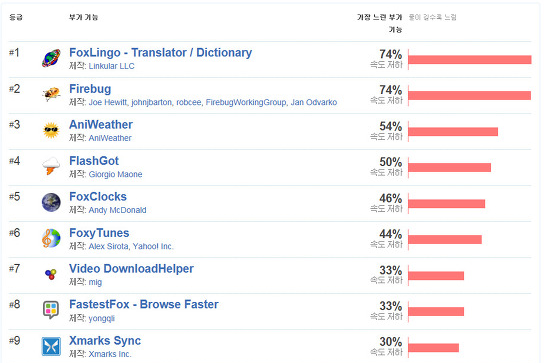Click the AniWeather sun icon
The height and width of the screenshot is (363, 544).
click(x=51, y=130)
